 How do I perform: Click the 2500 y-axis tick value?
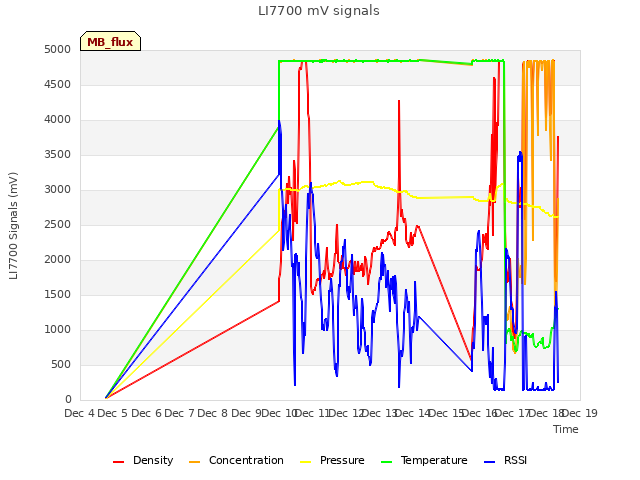[x=58, y=224]
